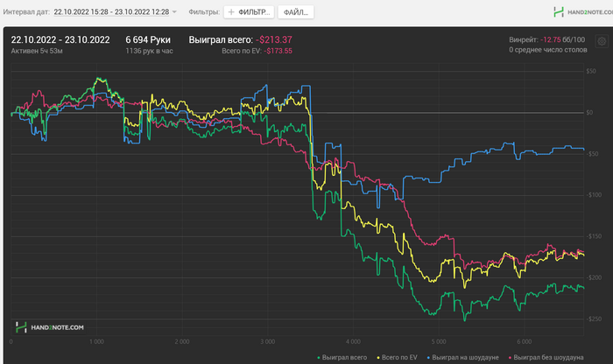Open the chart settings gear icon
Image resolution: width=613 pixels, height=364 pixels.
point(602,41)
